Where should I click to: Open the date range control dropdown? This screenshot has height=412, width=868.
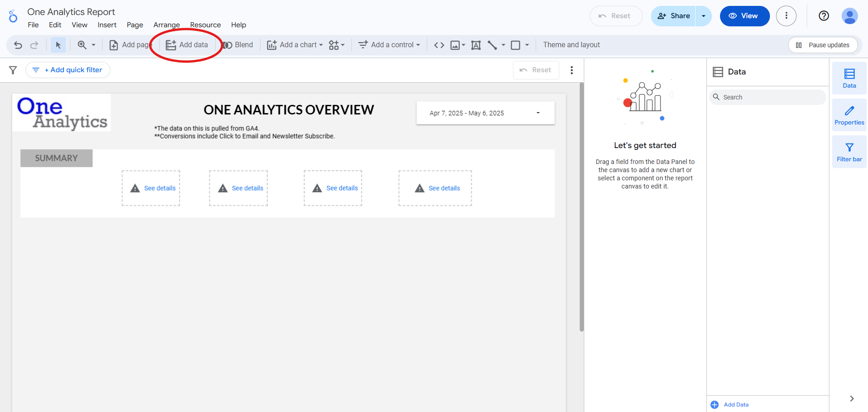point(485,113)
